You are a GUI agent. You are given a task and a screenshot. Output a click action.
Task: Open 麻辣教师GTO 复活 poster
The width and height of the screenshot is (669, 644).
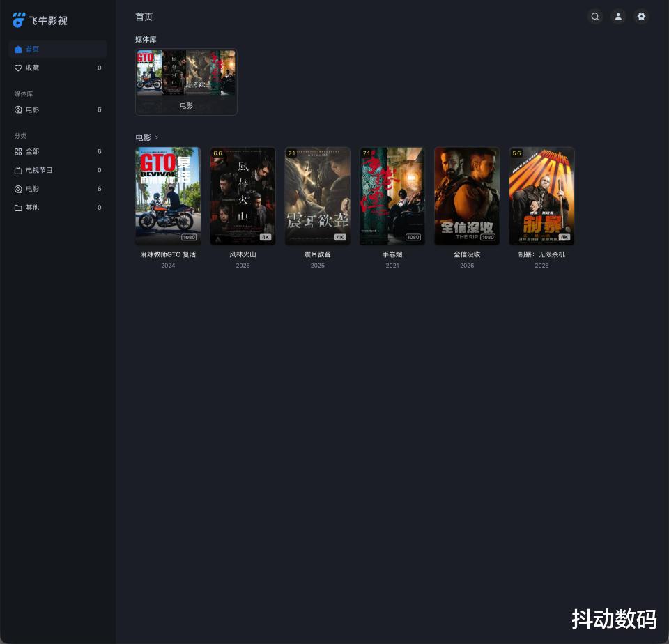tap(168, 196)
